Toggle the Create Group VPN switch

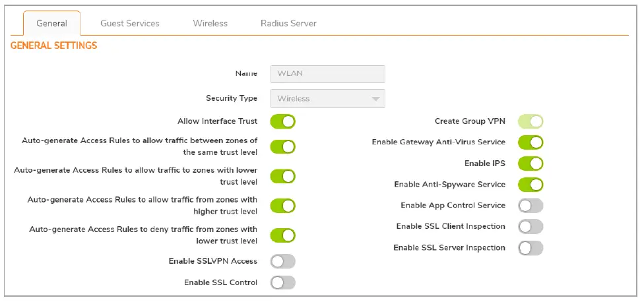click(x=531, y=121)
